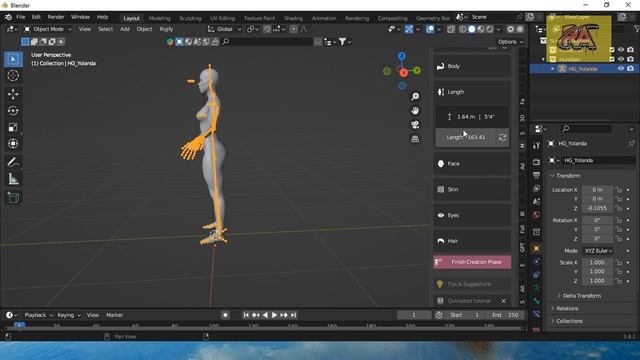Jump to start frame
The image size is (640, 360).
point(246,315)
